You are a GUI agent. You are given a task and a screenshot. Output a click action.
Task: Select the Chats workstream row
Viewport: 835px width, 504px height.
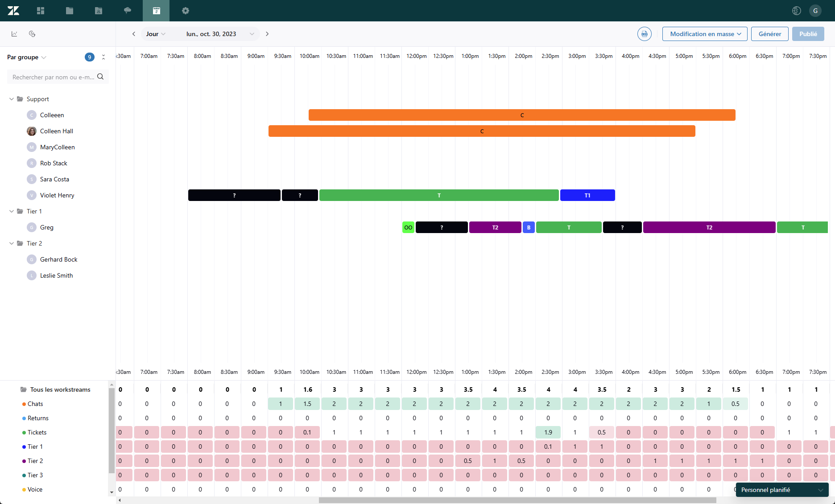(x=35, y=404)
